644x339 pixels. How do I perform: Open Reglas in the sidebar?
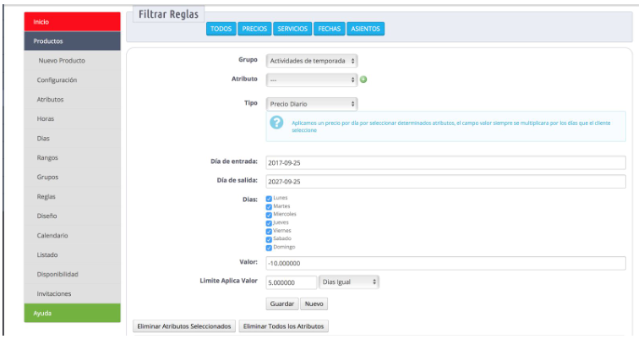[73, 196]
